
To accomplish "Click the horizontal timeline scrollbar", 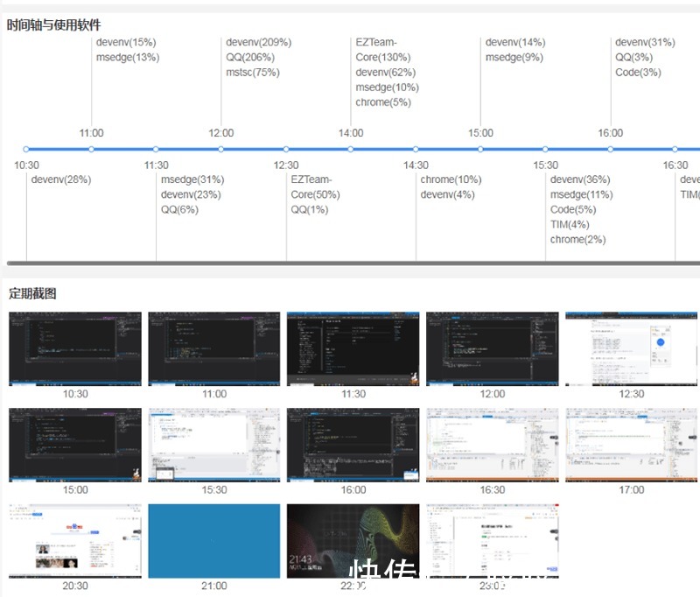I will click(x=353, y=263).
